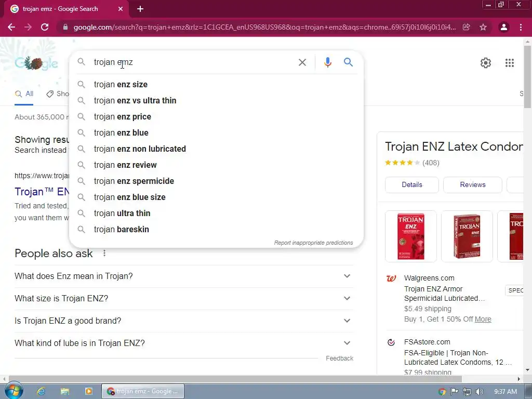Image resolution: width=532 pixels, height=399 pixels.
Task: Click the scrollbar down arrow
Action: click(527, 370)
